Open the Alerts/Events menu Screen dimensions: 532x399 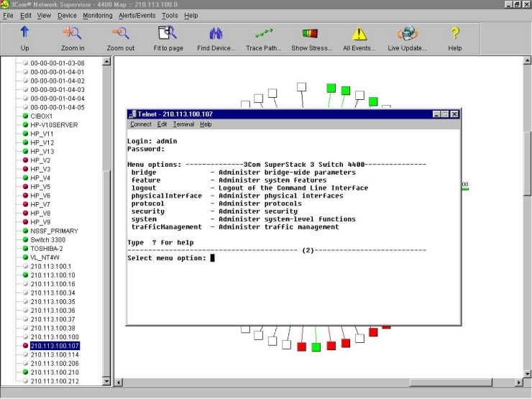point(137,15)
